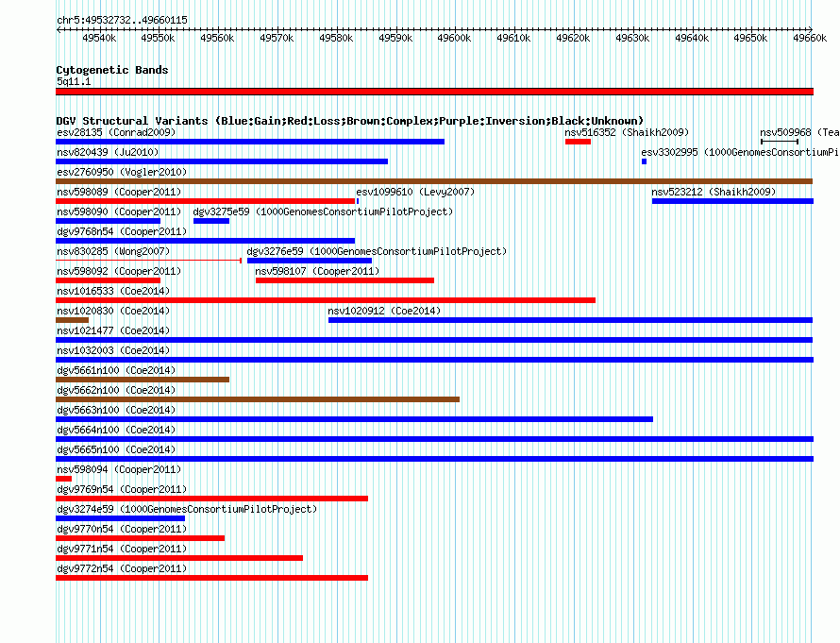Select the long red nsv1016533 bar
840x643 pixels.
point(326,300)
